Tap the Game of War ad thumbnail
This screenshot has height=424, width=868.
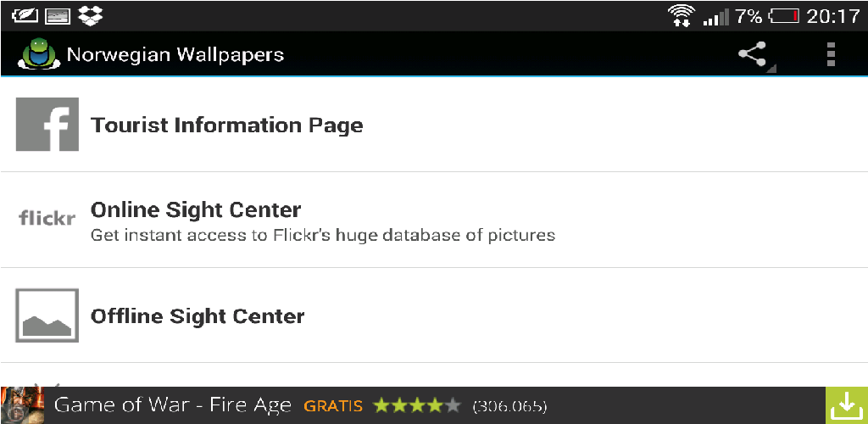click(22, 405)
